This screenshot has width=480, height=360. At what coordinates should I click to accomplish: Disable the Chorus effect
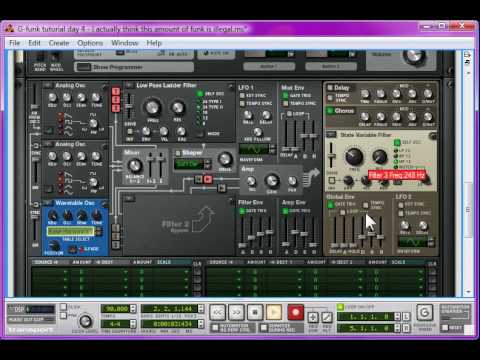pyautogui.click(x=330, y=110)
